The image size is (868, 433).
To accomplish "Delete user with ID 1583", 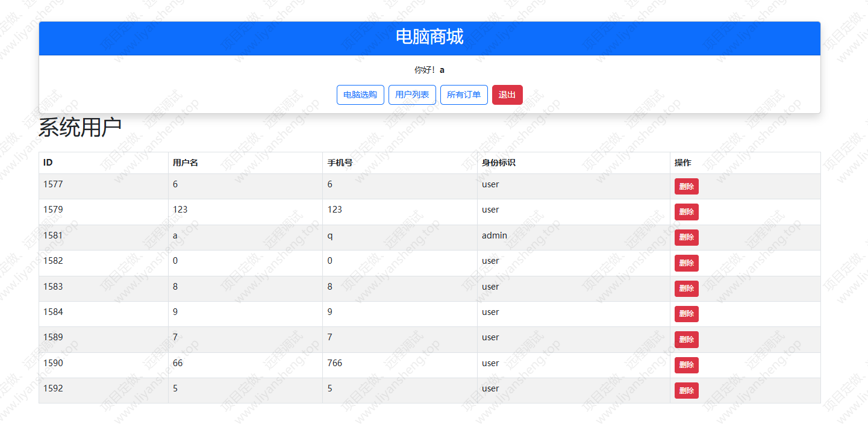I will [686, 288].
